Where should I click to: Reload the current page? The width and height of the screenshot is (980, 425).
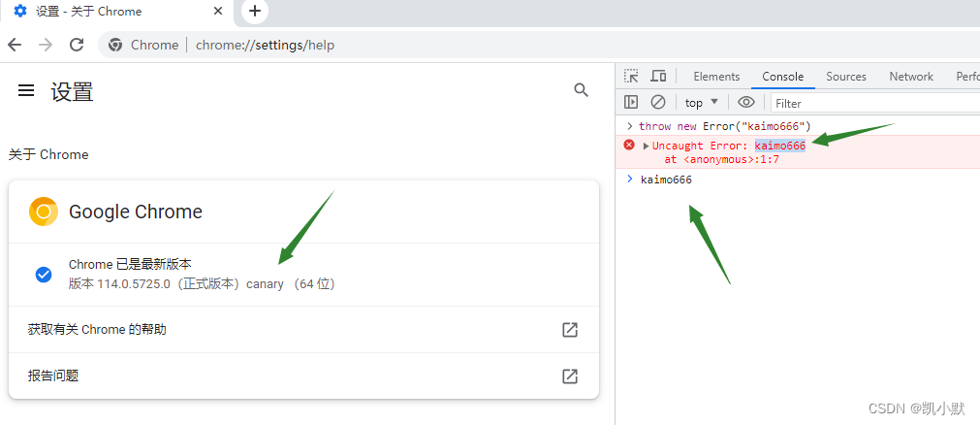pyautogui.click(x=77, y=45)
